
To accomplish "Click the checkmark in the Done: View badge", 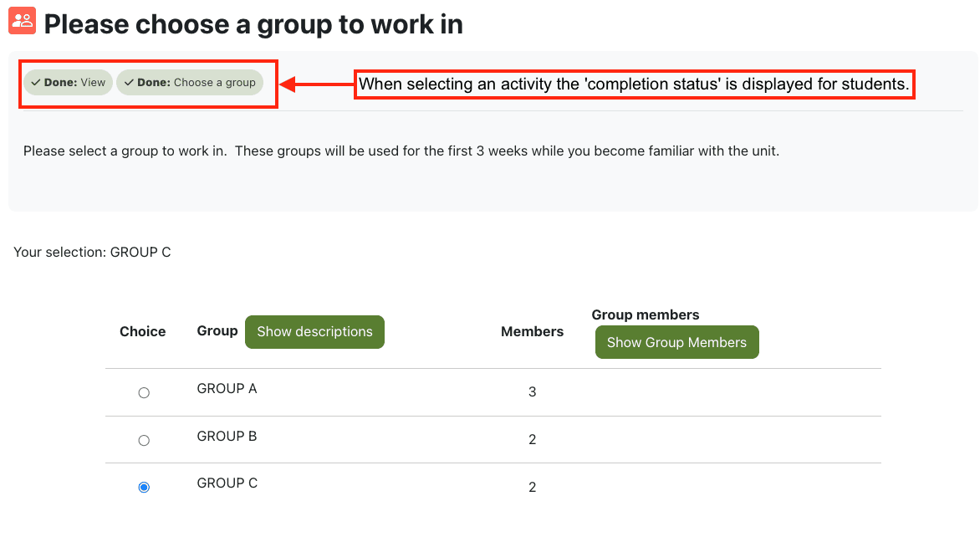I will tap(36, 83).
